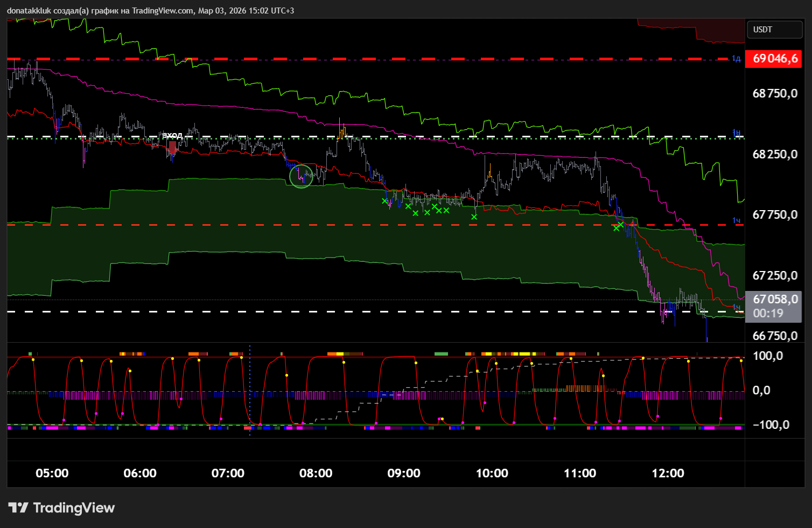812x528 pixels.
Task: Click the 1ч label beside the red dashed level
Action: coord(736,220)
